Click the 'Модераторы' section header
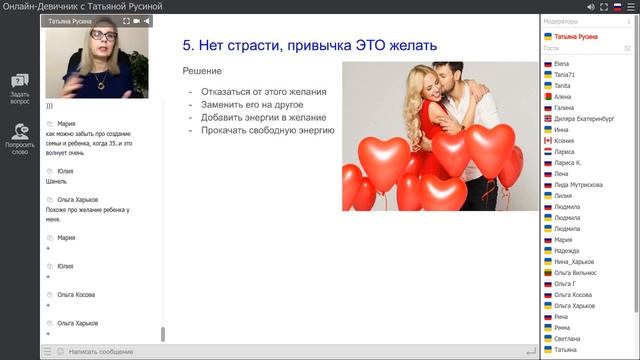 click(x=560, y=21)
